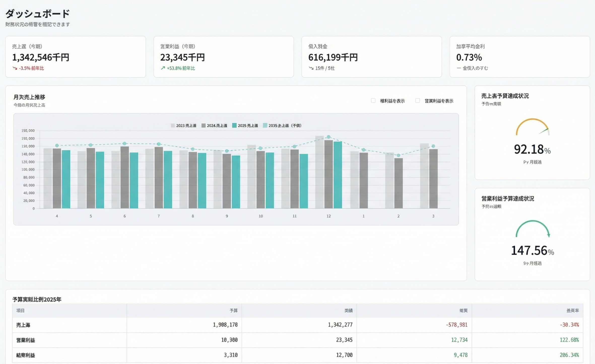This screenshot has width=595, height=364.
Task: Select the 営業利益 table row
Action: pyautogui.click(x=26, y=340)
